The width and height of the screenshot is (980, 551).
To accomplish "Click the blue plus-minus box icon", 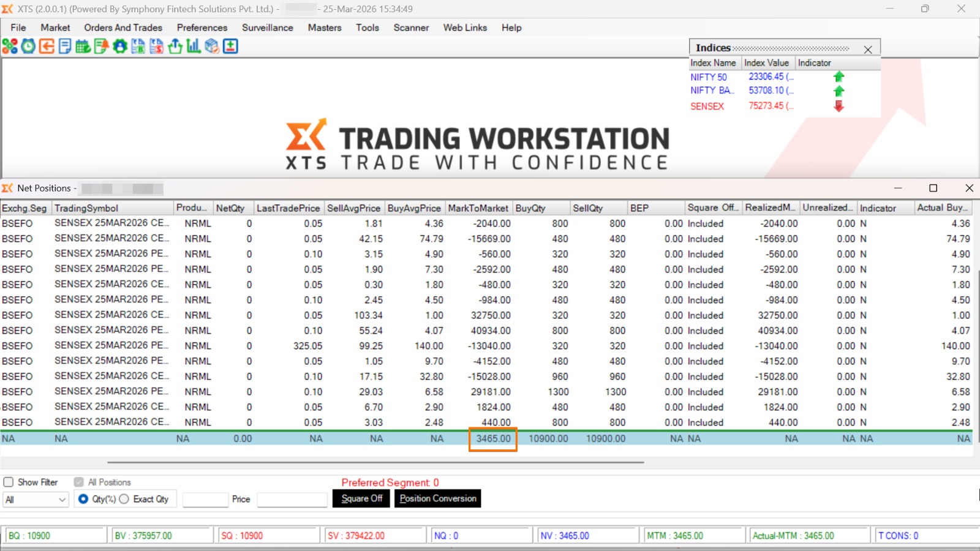I will pyautogui.click(x=230, y=47).
